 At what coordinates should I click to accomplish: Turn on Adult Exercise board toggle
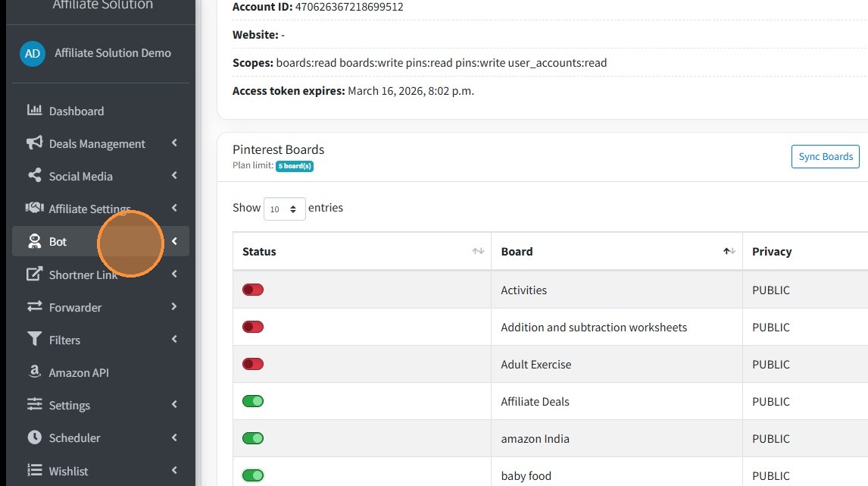253,364
